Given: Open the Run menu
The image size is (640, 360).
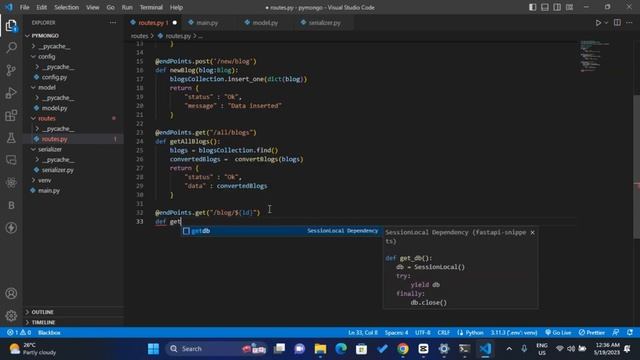Looking at the screenshot, I should 127,7.
